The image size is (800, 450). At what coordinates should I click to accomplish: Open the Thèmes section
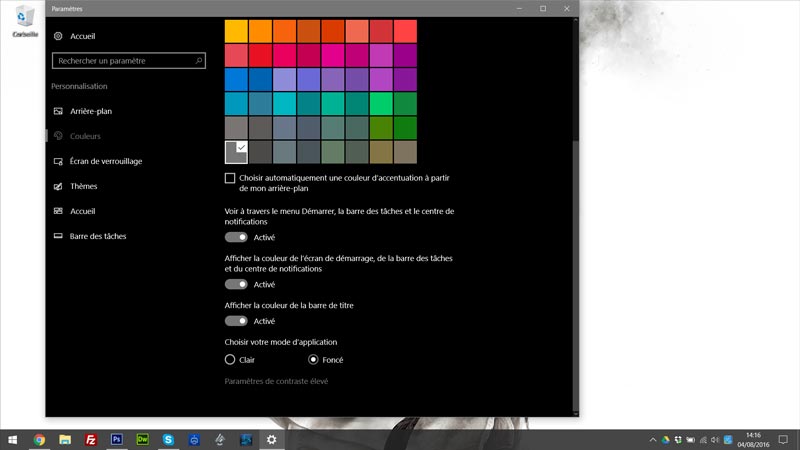pos(76,186)
